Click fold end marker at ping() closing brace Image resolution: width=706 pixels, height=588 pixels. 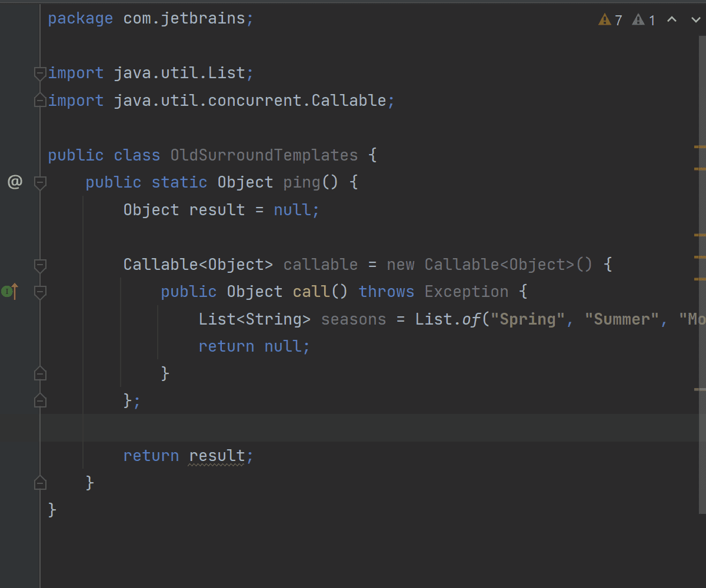point(40,483)
